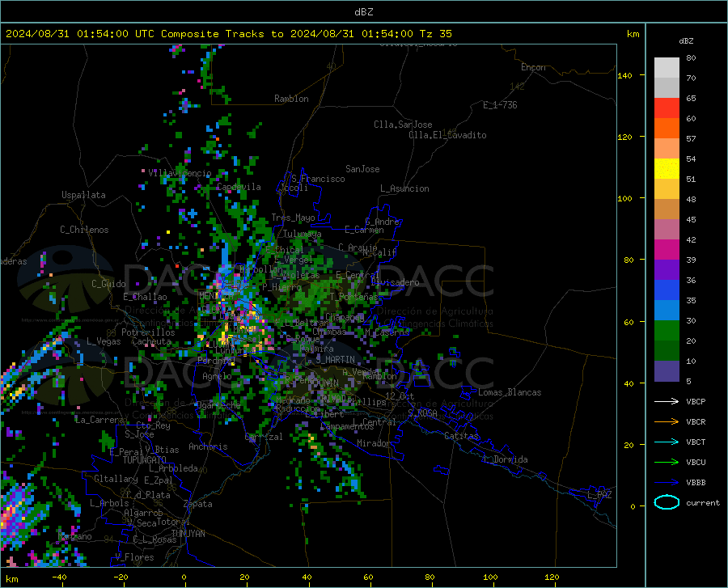Click the Anchoris map label
Screen dimensions: 728x588
click(x=208, y=446)
